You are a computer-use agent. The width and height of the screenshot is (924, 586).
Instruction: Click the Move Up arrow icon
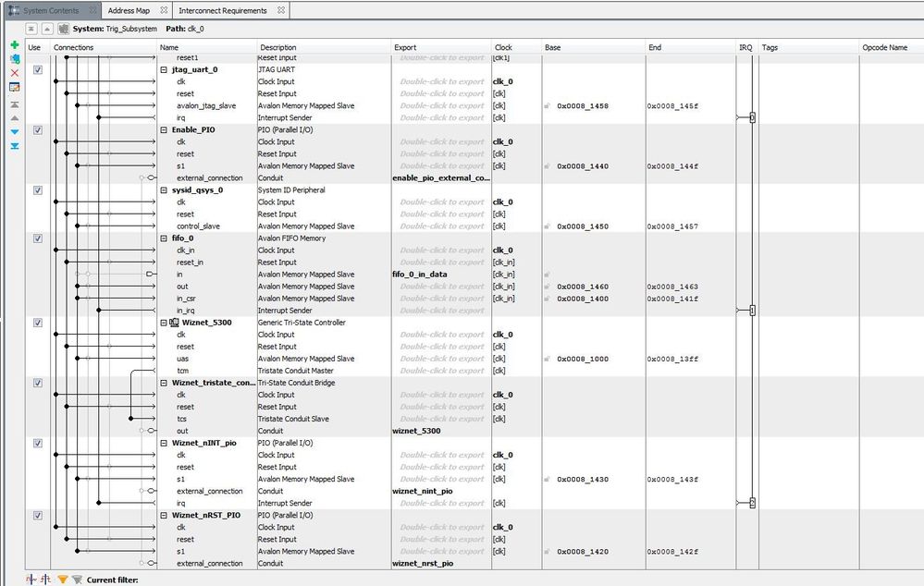tap(15, 118)
